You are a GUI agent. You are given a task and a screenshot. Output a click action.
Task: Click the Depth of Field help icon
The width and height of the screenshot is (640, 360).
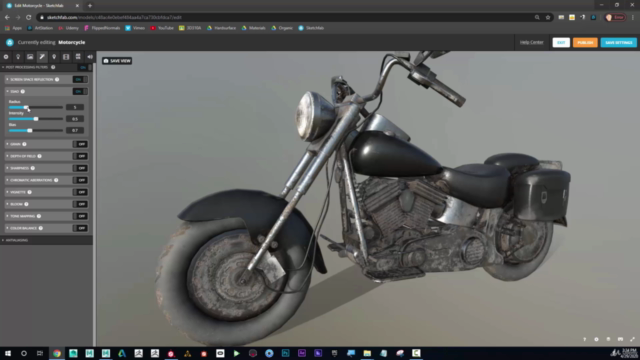pos(40,156)
